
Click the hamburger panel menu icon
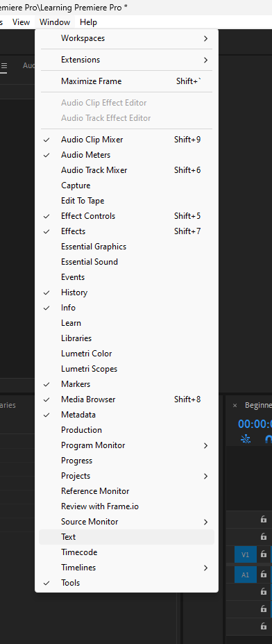(x=3, y=66)
